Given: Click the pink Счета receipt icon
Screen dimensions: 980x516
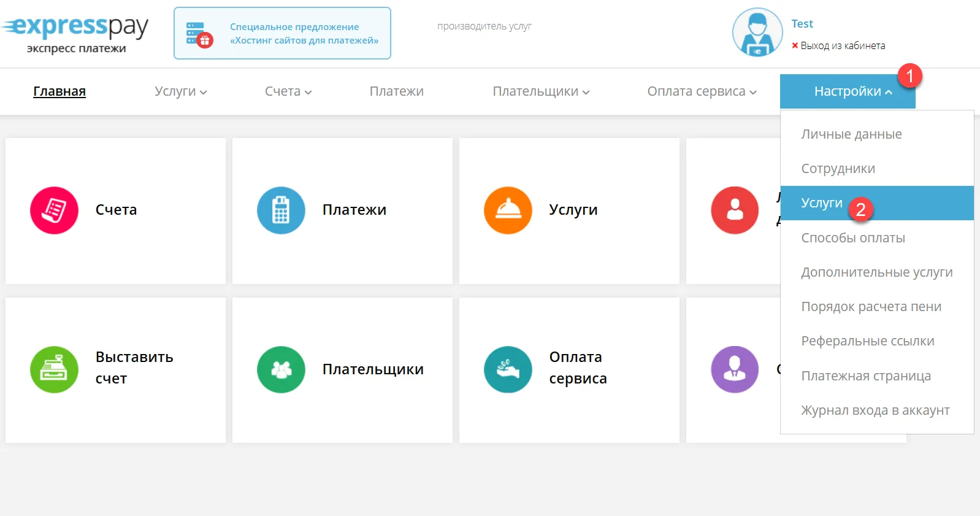Looking at the screenshot, I should coord(54,210).
